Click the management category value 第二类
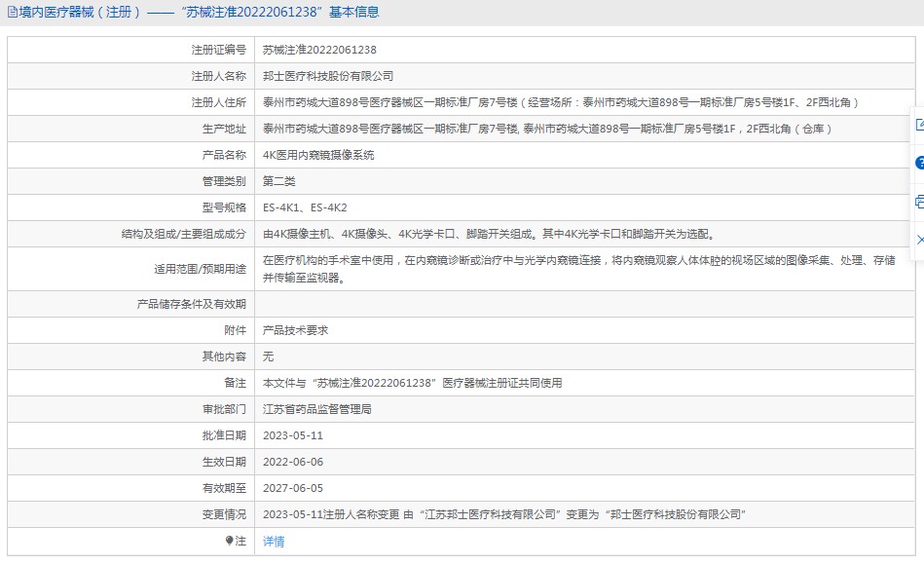924x564 pixels. pyautogui.click(x=278, y=181)
